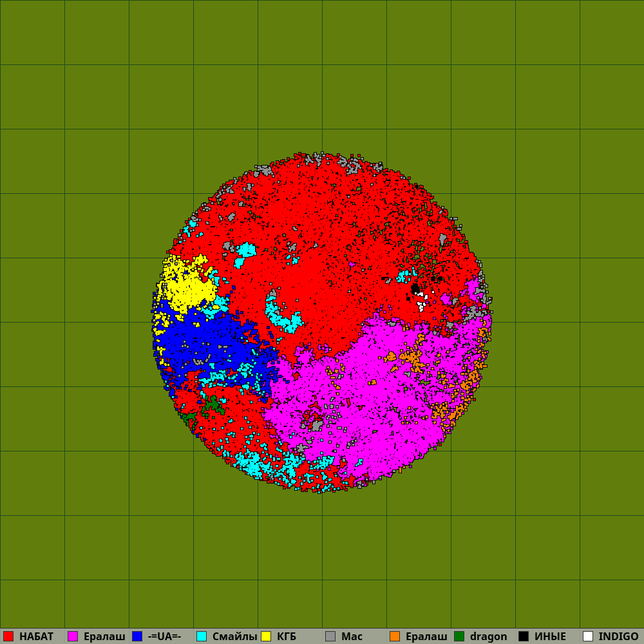Select Ералаш label next to magenta swatch
This screenshot has height=644, width=644.
[104, 637]
